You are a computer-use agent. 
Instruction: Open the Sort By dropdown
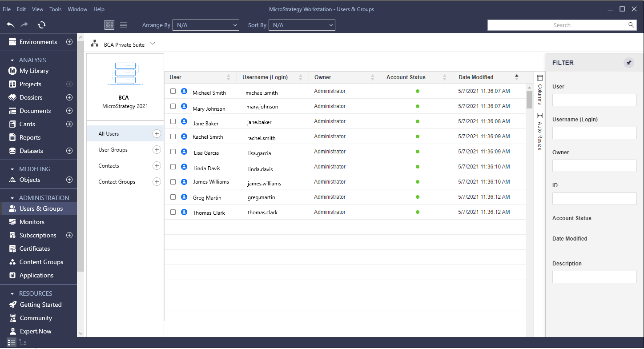coord(302,25)
